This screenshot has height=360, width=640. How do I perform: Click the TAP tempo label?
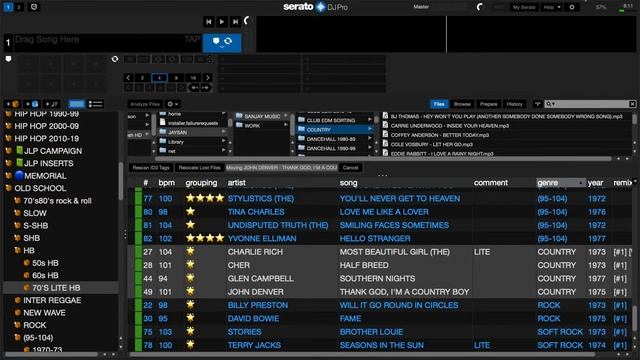coord(192,39)
